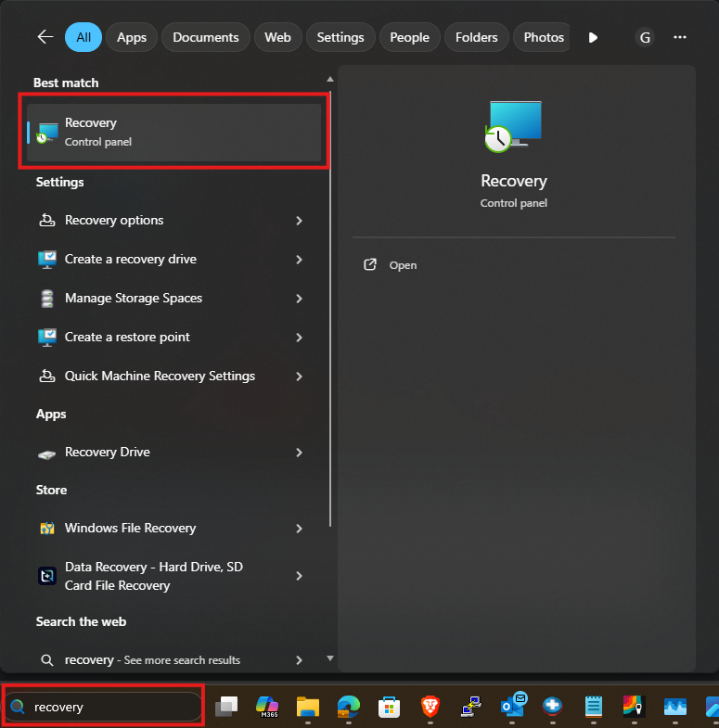Click the back arrow in the search panel
The height and width of the screenshot is (728, 719).
45,37
